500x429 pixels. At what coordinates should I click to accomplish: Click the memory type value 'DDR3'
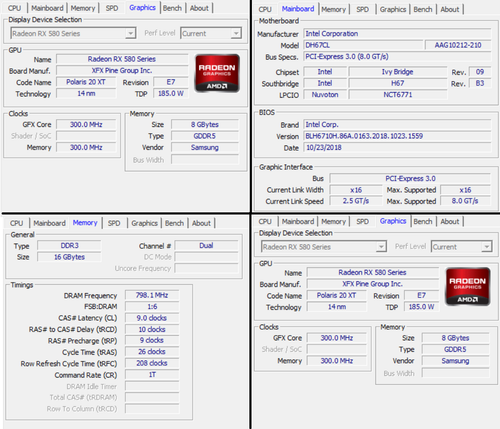coord(69,246)
